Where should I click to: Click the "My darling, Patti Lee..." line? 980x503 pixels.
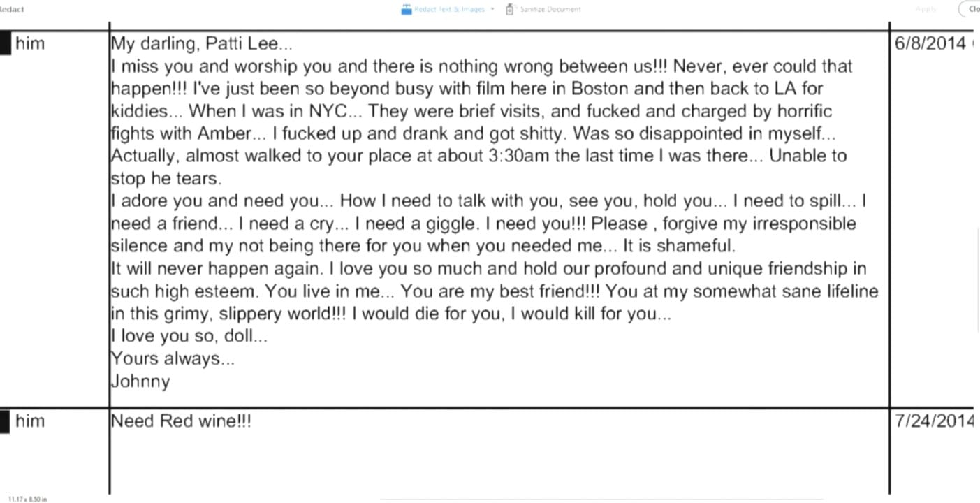click(x=201, y=44)
